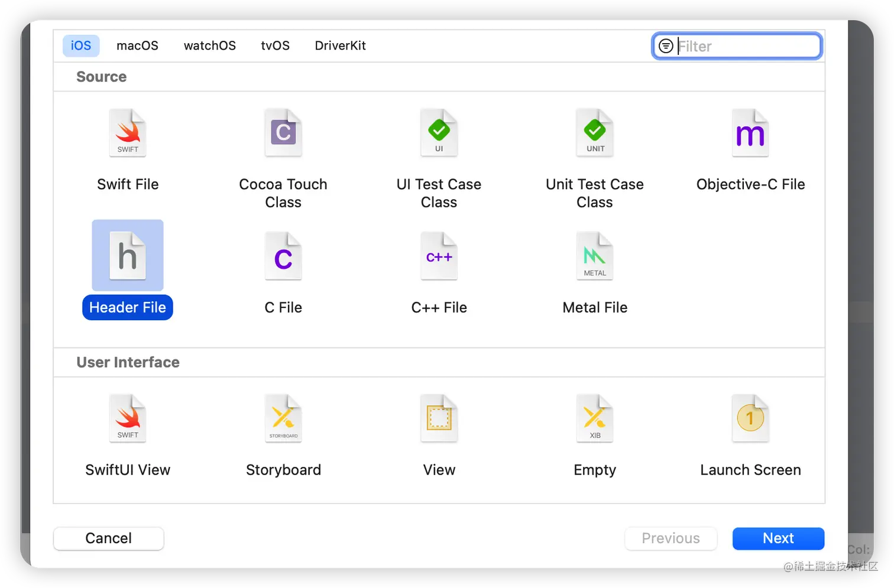Viewport: 894px width, 588px height.
Task: Click the Next button
Action: pyautogui.click(x=778, y=538)
